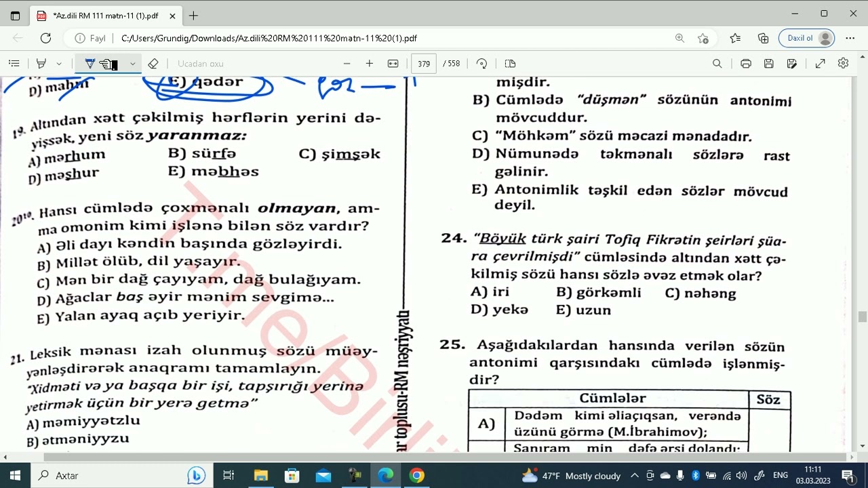Click option 'A) məmiyyətzlu' in question 21
The image size is (868, 488).
[83, 422]
